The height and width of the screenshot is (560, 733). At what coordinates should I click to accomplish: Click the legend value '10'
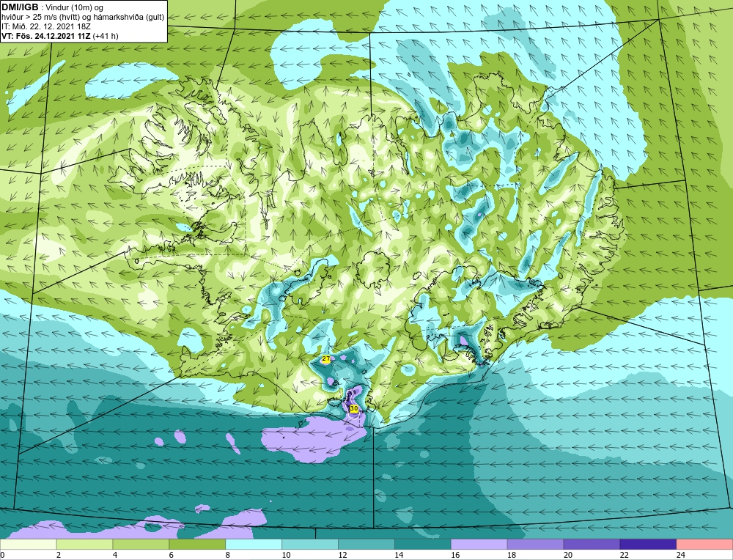286,555
